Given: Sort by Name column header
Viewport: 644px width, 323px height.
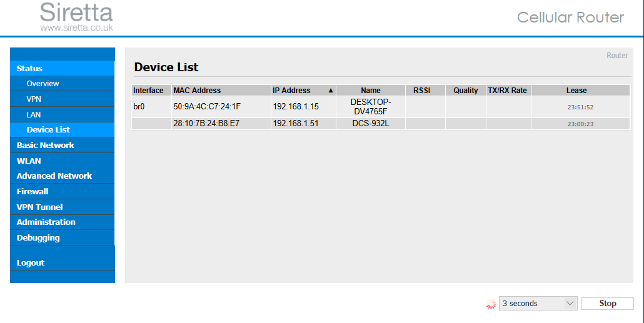Looking at the screenshot, I should 371,91.
